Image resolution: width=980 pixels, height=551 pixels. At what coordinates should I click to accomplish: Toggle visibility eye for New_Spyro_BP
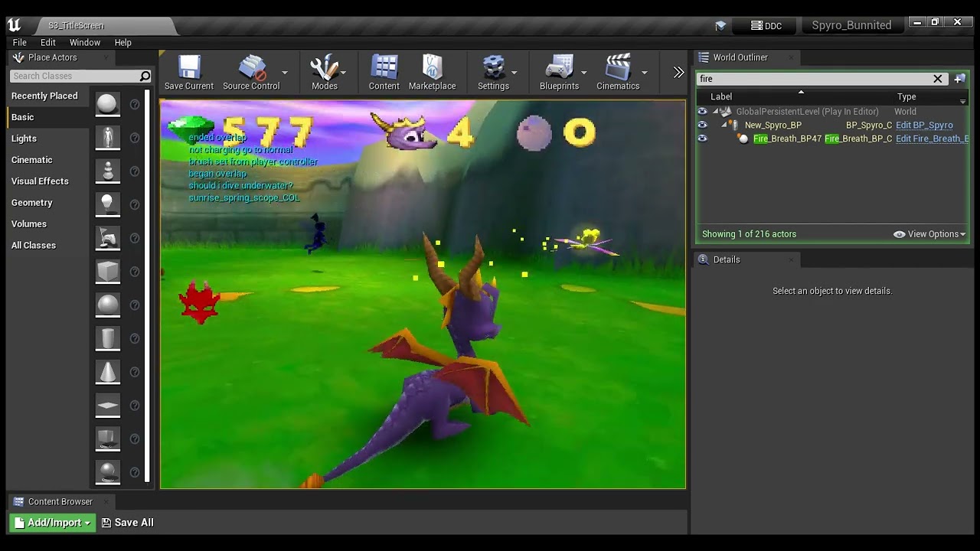702,125
